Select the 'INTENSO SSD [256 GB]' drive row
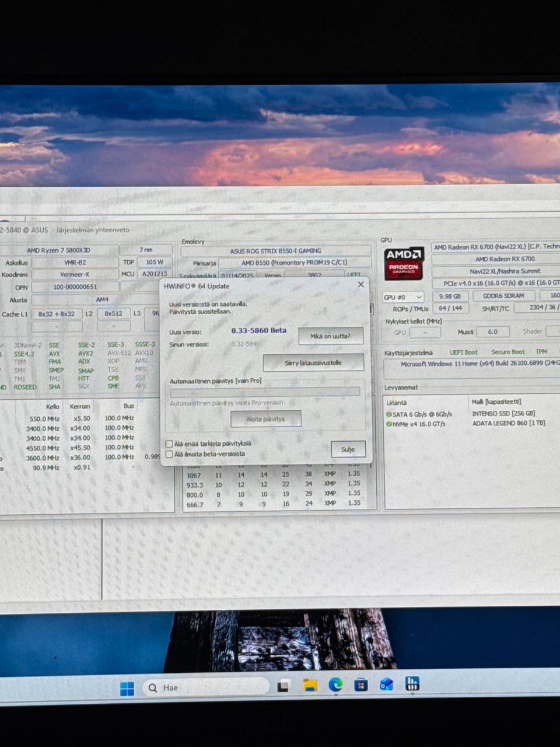 (x=503, y=414)
